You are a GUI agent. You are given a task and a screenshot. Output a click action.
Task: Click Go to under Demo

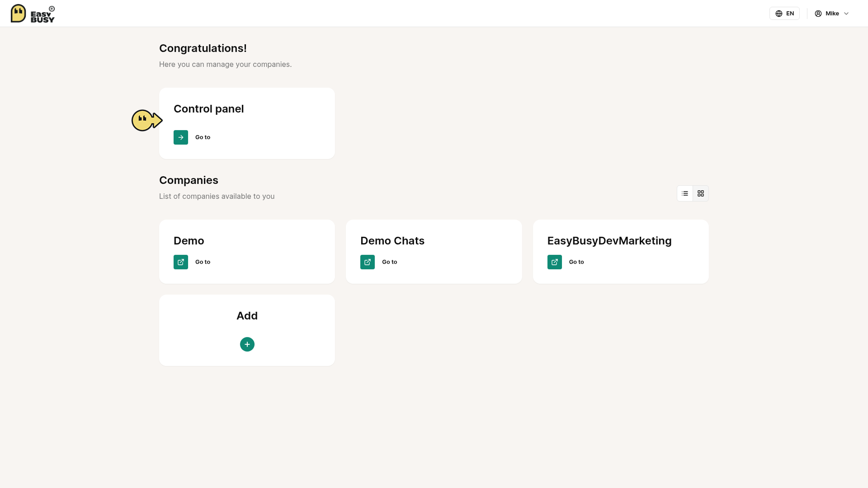[203, 262]
